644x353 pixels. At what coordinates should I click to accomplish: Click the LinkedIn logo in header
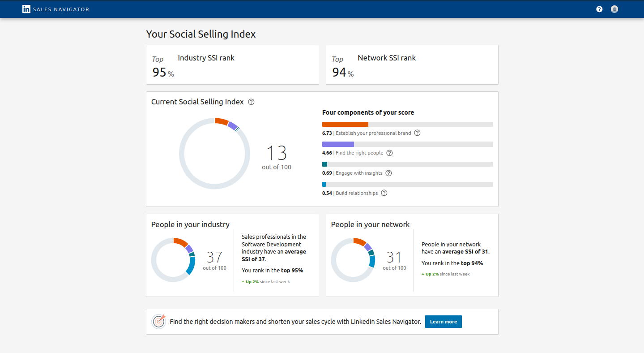point(26,9)
